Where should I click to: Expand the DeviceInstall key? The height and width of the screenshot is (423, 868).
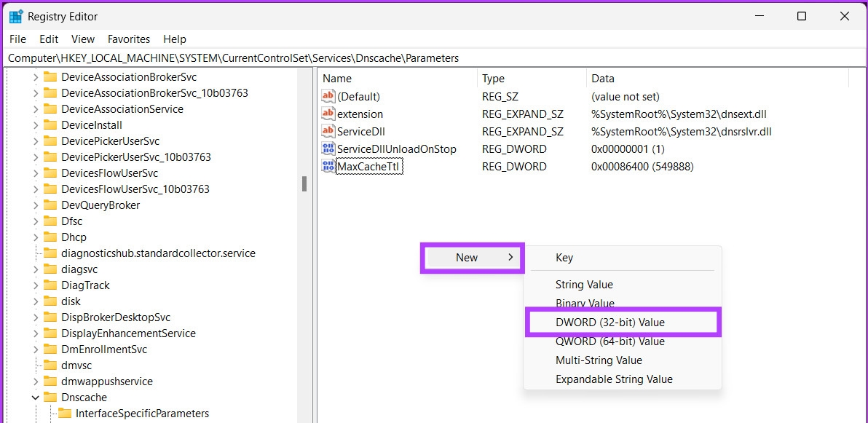36,125
